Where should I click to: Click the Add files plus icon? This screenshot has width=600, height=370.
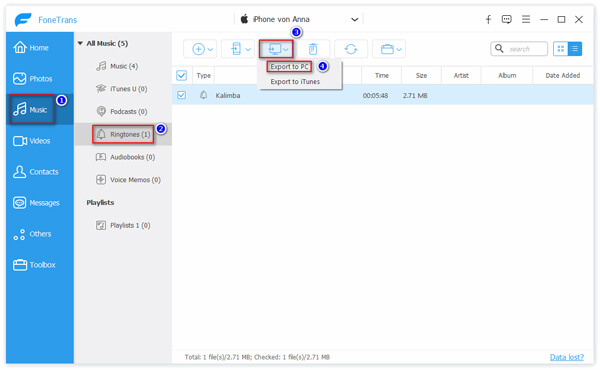[198, 49]
